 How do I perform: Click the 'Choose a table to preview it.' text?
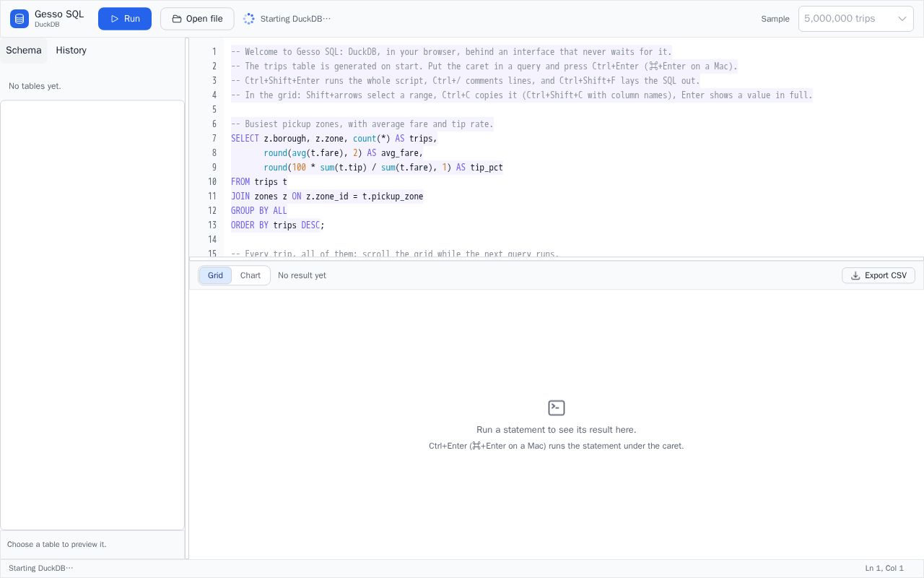(x=56, y=544)
